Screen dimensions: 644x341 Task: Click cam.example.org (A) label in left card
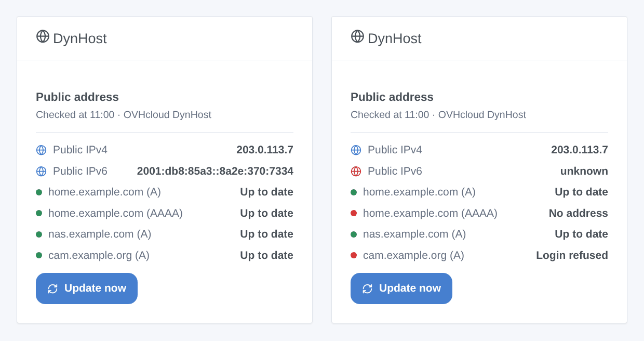[x=99, y=255]
